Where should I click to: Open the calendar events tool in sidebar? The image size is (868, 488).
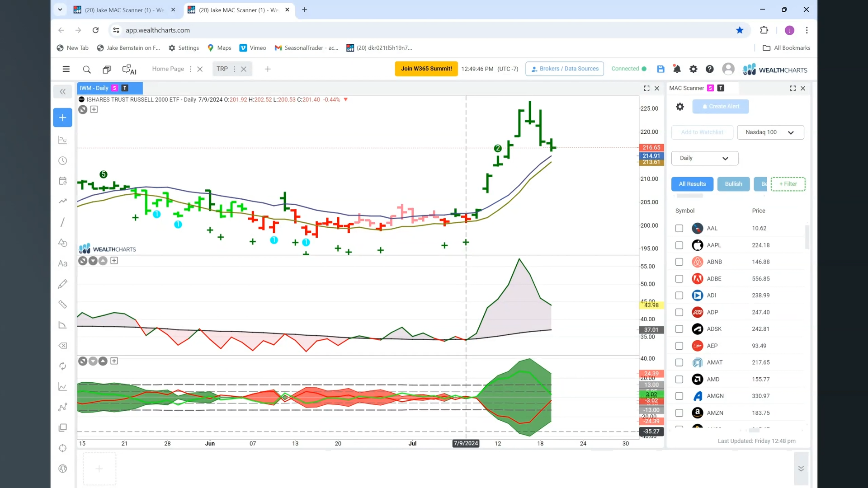63,181
